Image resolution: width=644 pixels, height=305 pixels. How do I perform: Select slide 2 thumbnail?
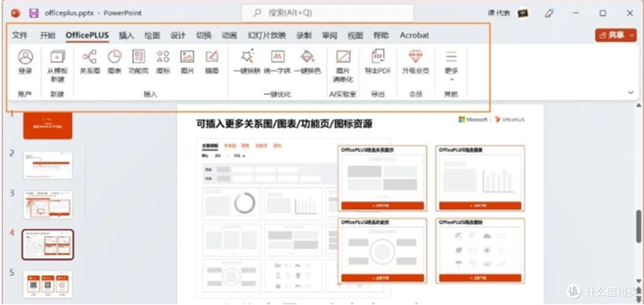(x=48, y=165)
